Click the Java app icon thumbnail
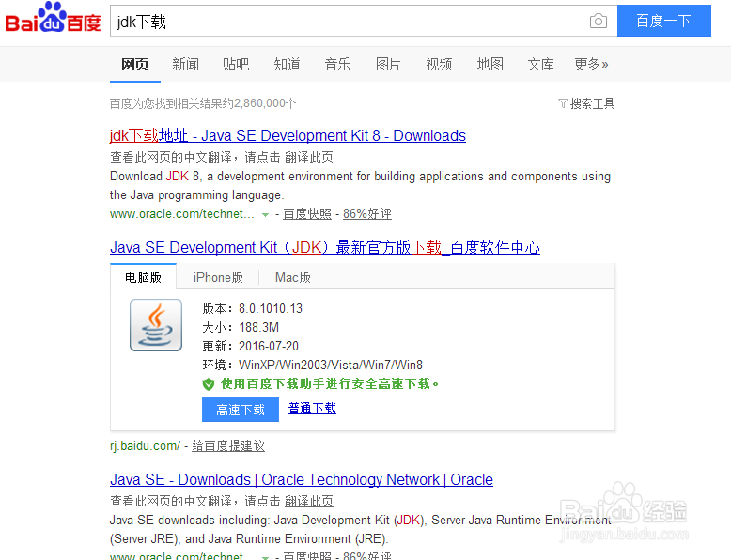731x560 pixels. click(x=156, y=325)
